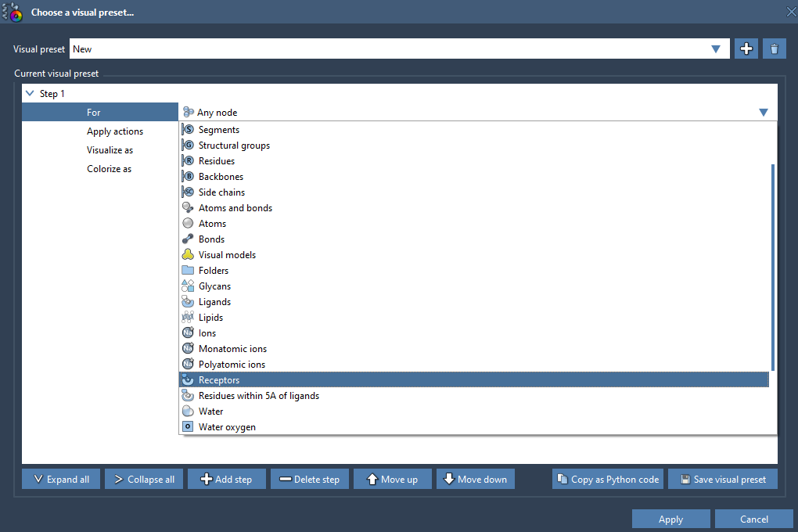Screen dimensions: 798x532
Task: Select Receptors from the node list
Action: pos(219,380)
